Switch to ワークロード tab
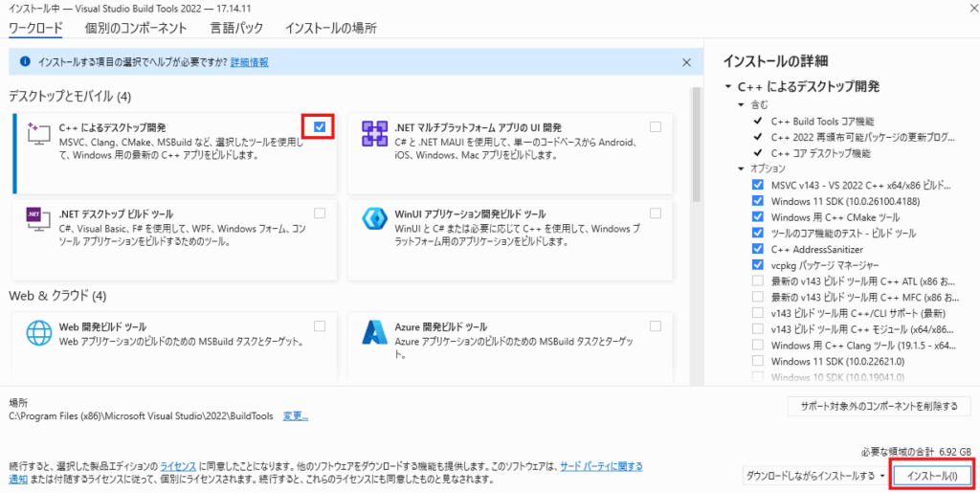980x493 pixels. 35,28
